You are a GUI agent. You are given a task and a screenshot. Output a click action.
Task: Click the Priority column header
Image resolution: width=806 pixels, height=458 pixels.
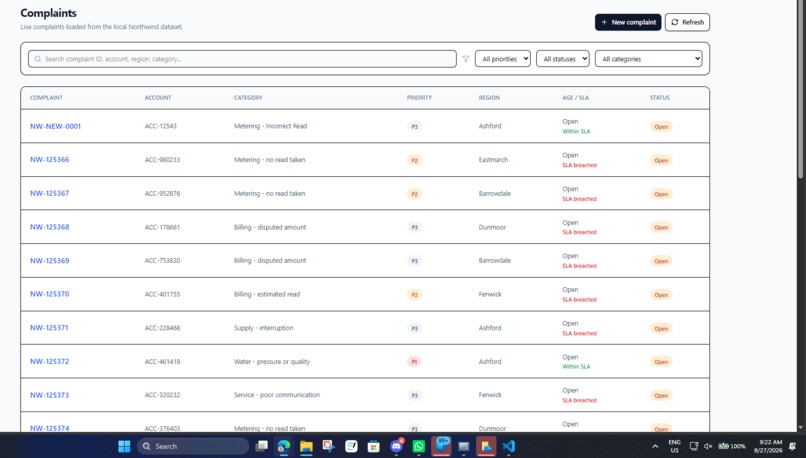click(419, 98)
